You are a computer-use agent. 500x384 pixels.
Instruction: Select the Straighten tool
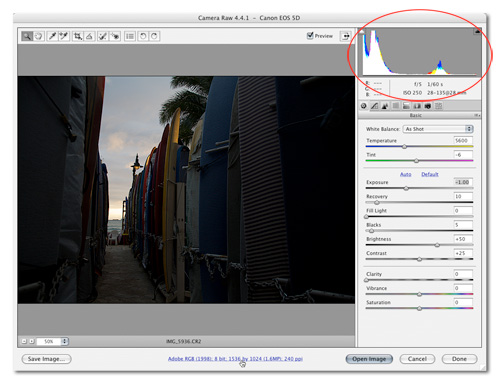click(89, 36)
